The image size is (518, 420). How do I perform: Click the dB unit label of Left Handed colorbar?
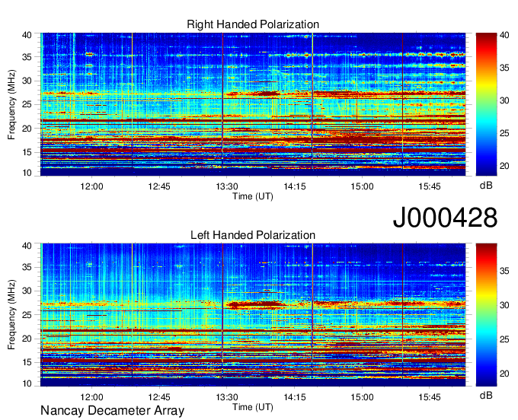click(486, 395)
